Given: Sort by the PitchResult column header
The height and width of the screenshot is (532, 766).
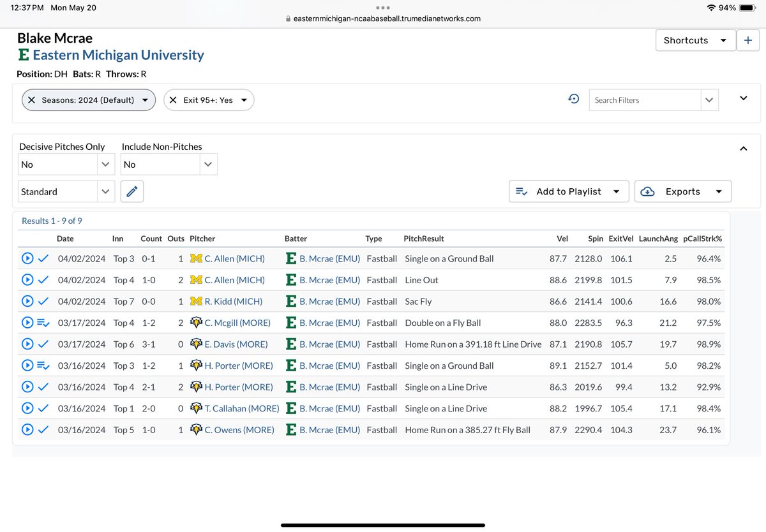Looking at the screenshot, I should tap(424, 239).
